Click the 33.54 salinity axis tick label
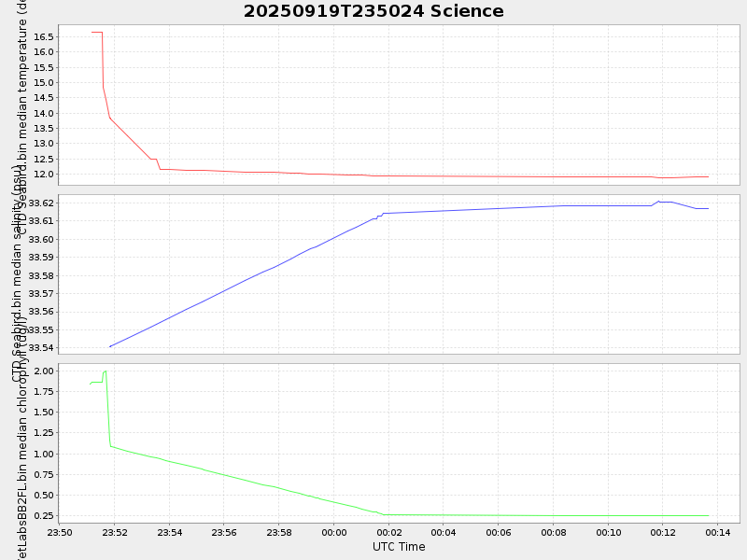Screen dimensions: 747x560 coord(41,348)
